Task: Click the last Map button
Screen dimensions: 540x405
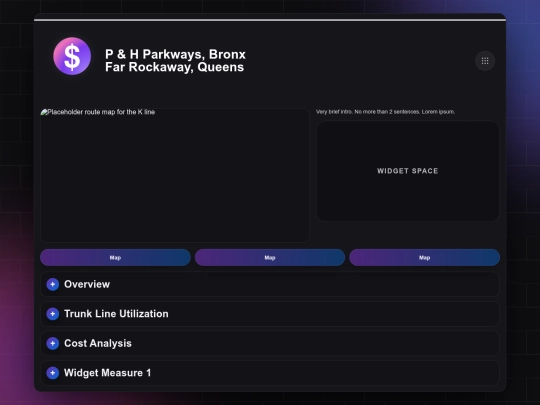Action: pyautogui.click(x=425, y=258)
